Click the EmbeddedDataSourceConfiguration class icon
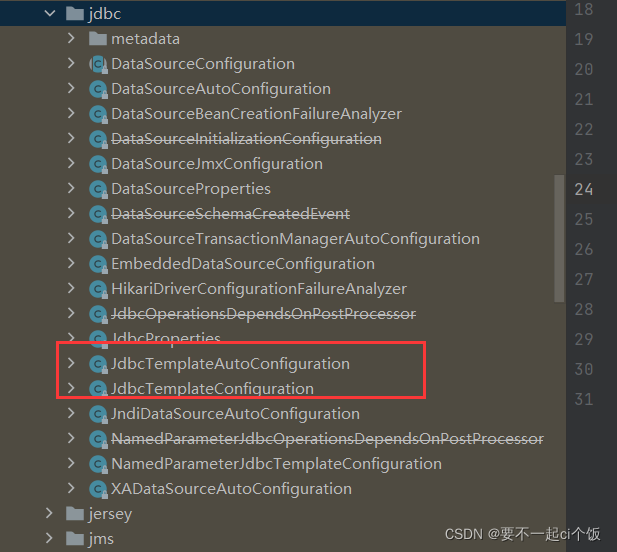This screenshot has height=552, width=617. click(98, 264)
